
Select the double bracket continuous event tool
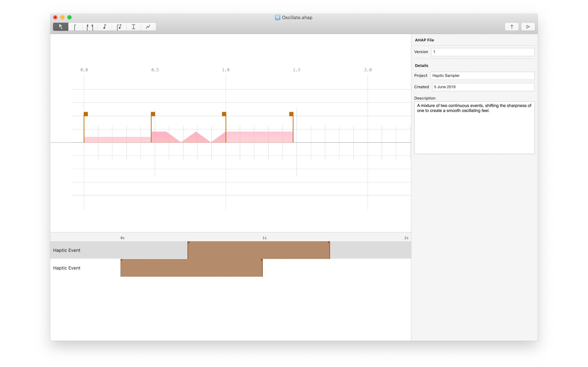tap(90, 27)
